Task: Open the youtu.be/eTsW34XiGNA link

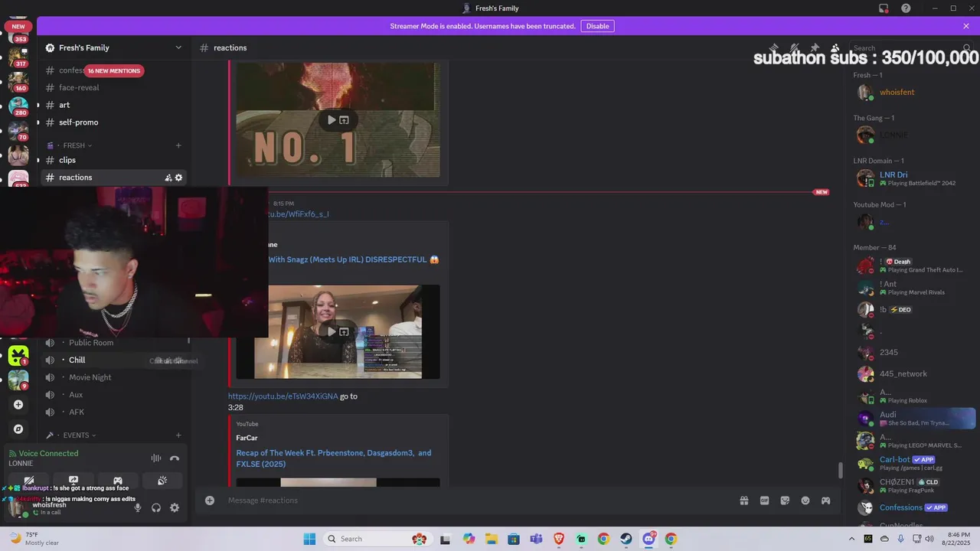Action: (x=283, y=396)
